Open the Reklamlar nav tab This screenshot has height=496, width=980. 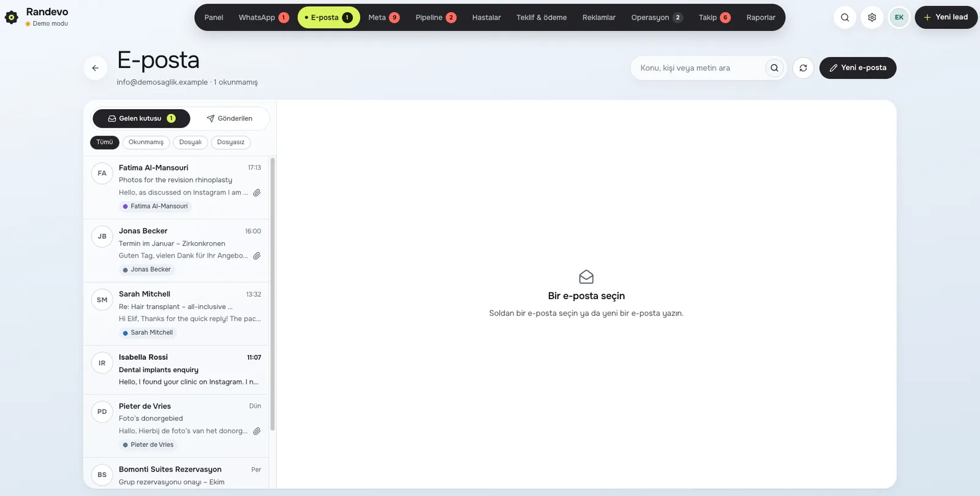[599, 17]
